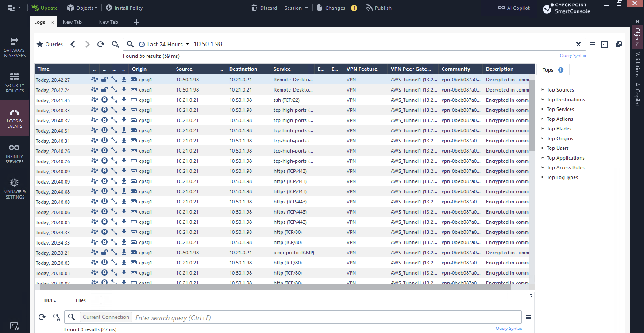Add a new tab
644x333 pixels.
[x=136, y=22]
